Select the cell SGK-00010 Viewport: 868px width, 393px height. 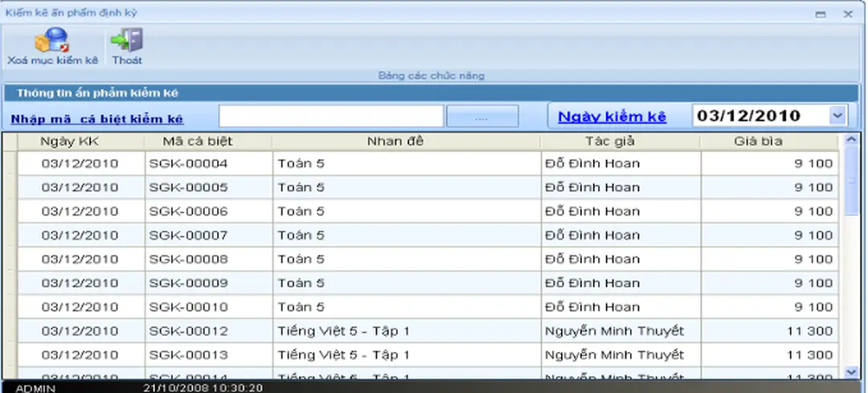tap(209, 307)
